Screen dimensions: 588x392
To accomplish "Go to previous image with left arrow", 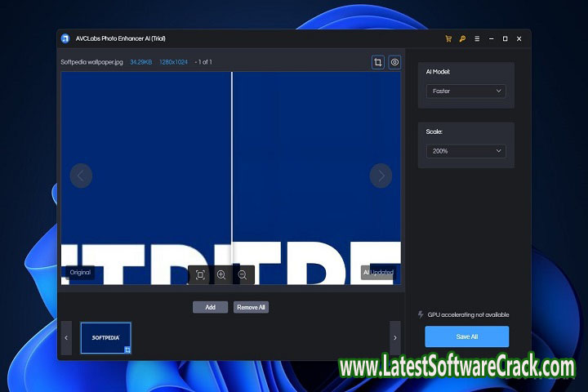I will (81, 175).
